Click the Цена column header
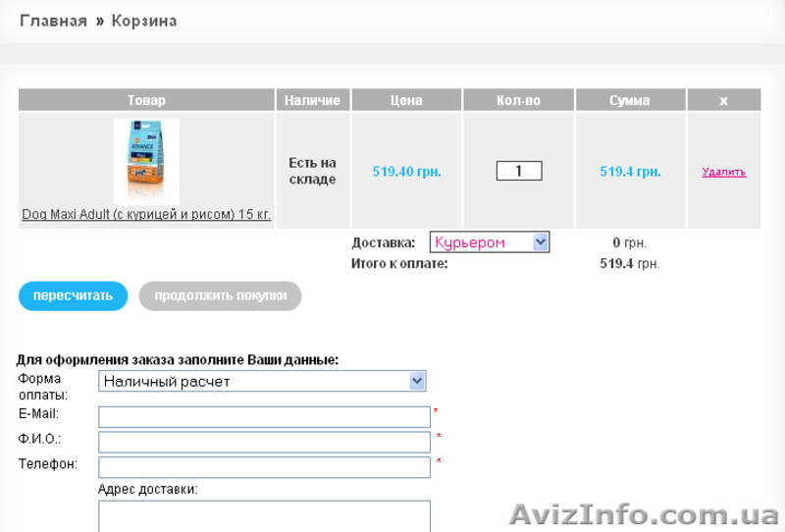 pyautogui.click(x=406, y=100)
